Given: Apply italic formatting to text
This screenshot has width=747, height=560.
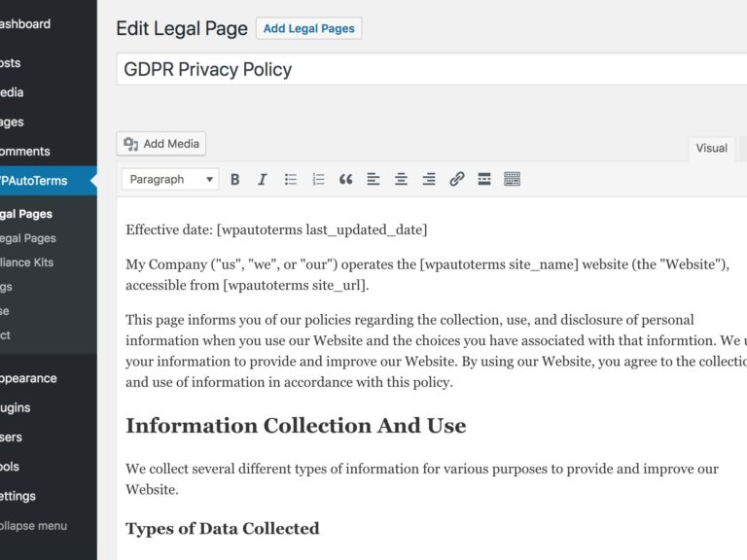Looking at the screenshot, I should [x=262, y=180].
